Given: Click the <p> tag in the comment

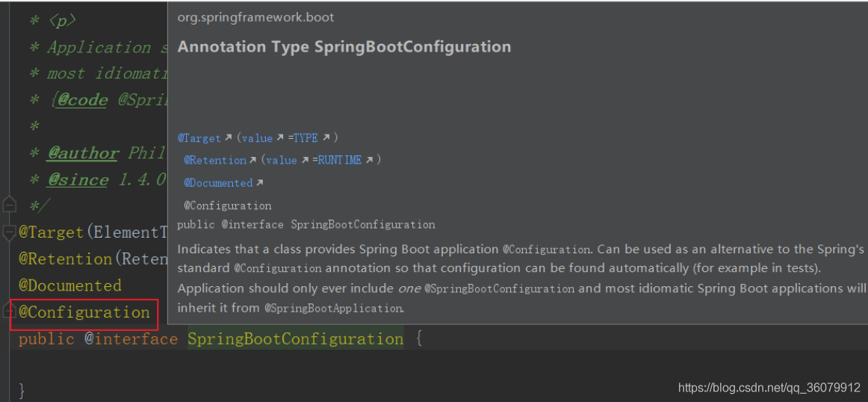Looking at the screenshot, I should 61,21.
